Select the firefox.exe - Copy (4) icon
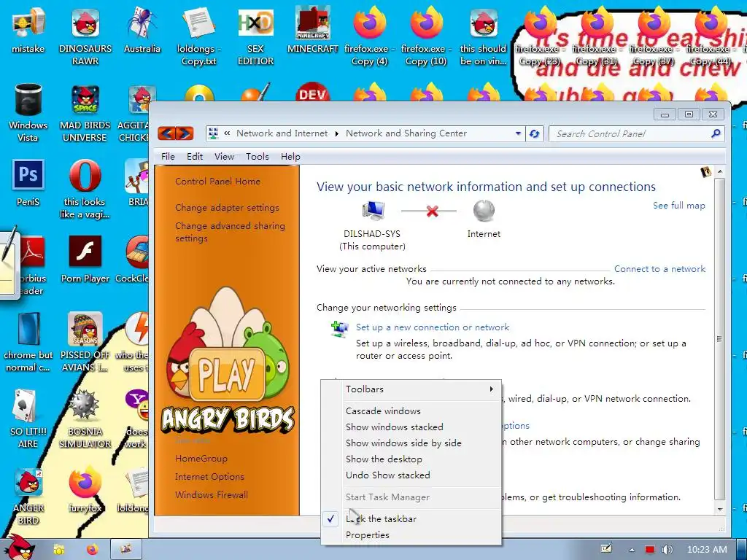The height and width of the screenshot is (560, 747). (x=369, y=36)
